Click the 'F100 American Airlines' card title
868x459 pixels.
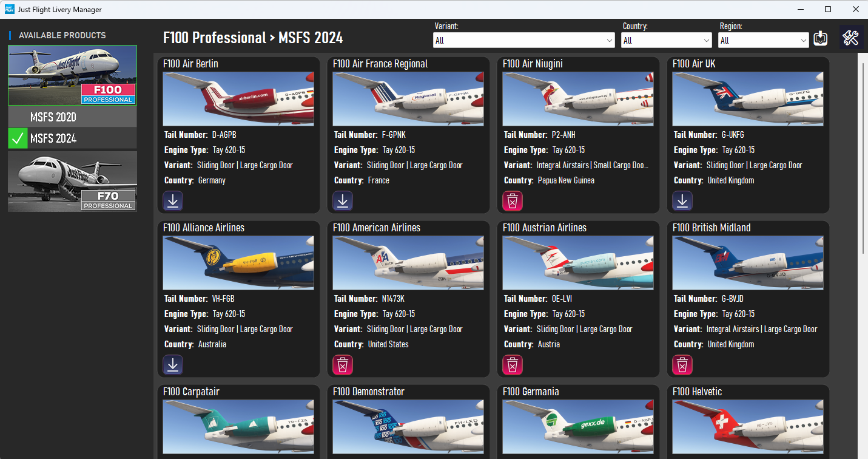[377, 228]
